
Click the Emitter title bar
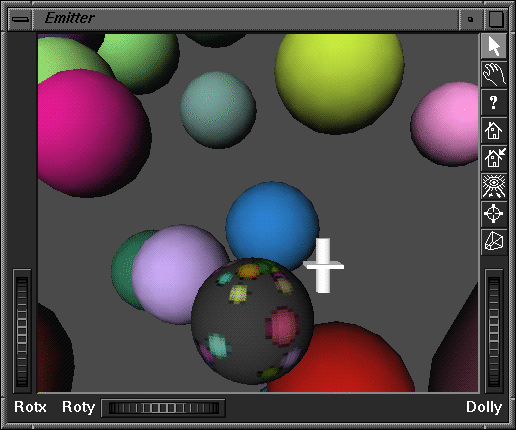246,19
